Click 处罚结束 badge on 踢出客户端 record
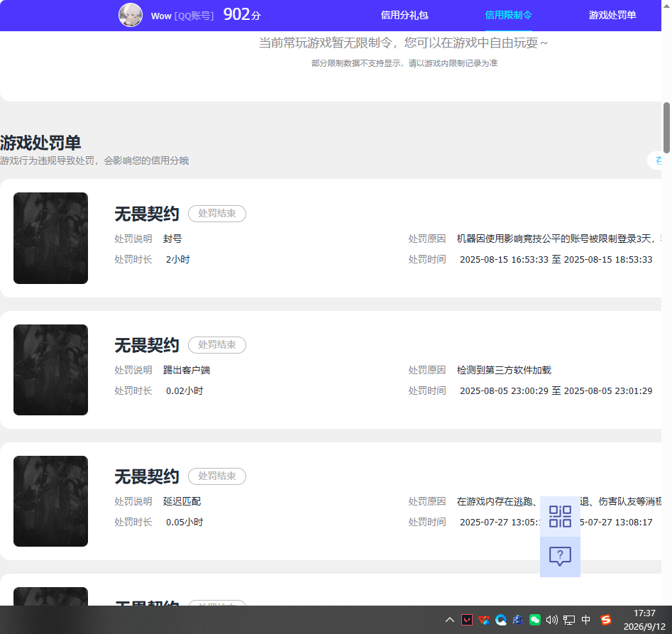Viewport: 672px width, 634px height. tap(217, 345)
